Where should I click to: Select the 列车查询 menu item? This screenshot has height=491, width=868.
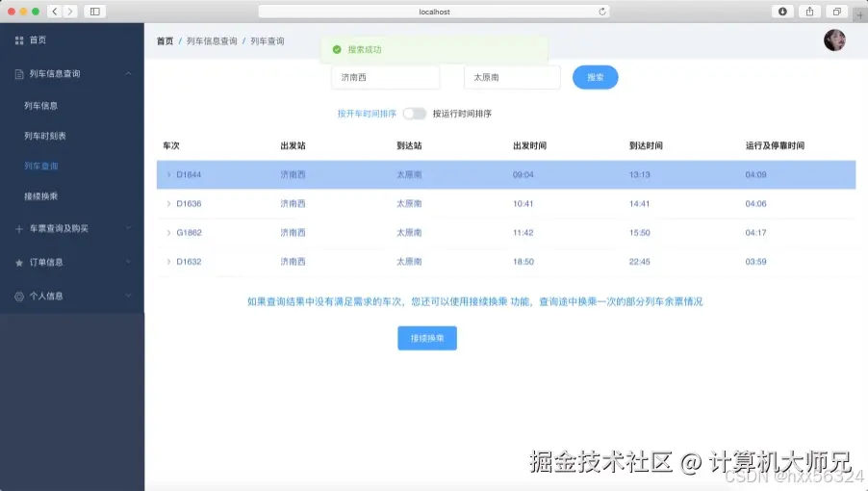[41, 166]
